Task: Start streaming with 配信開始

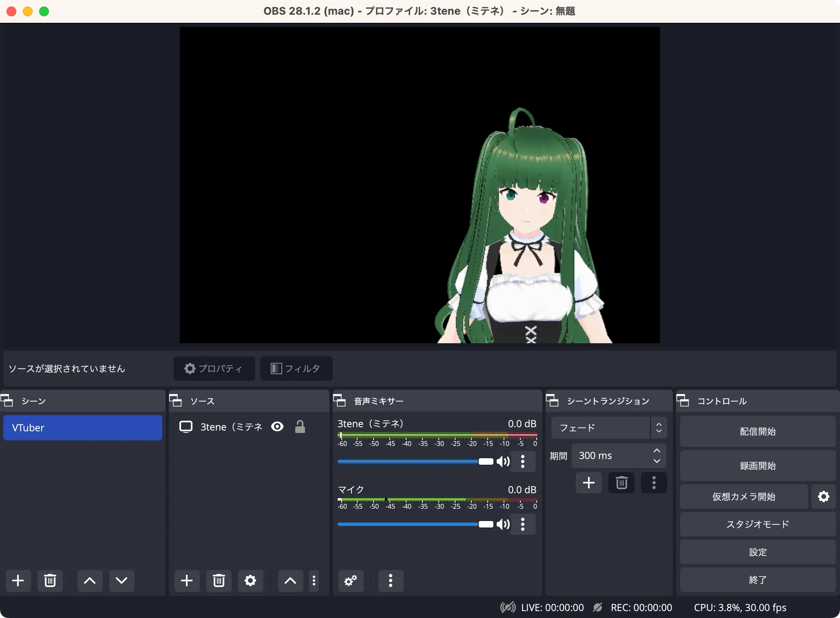Action: (758, 431)
